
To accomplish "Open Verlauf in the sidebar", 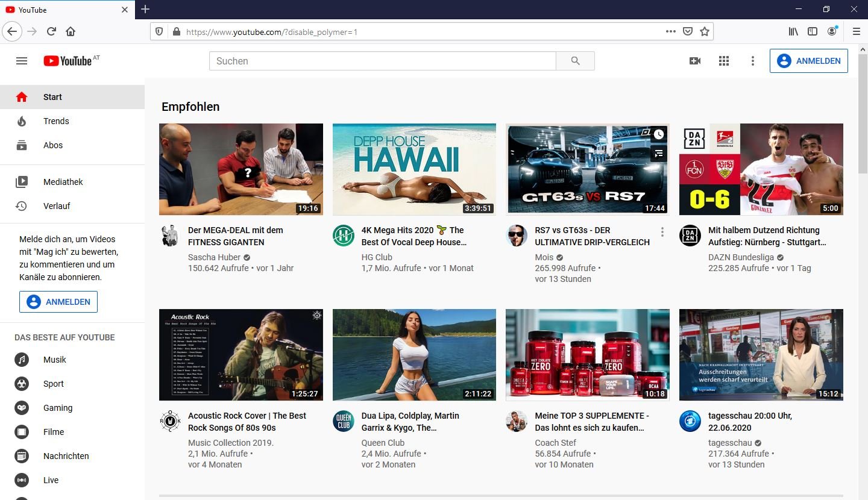I will 72,206.
